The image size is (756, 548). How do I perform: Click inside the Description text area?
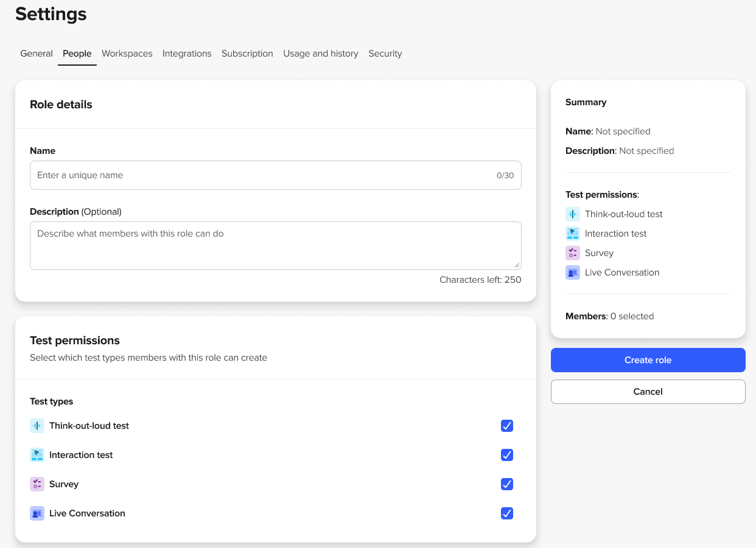275,246
